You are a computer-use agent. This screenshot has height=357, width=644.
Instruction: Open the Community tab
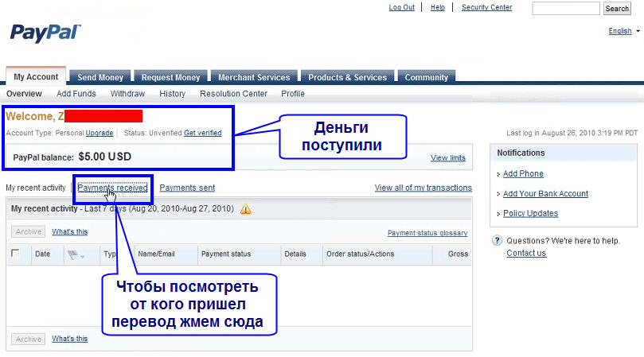point(427,77)
